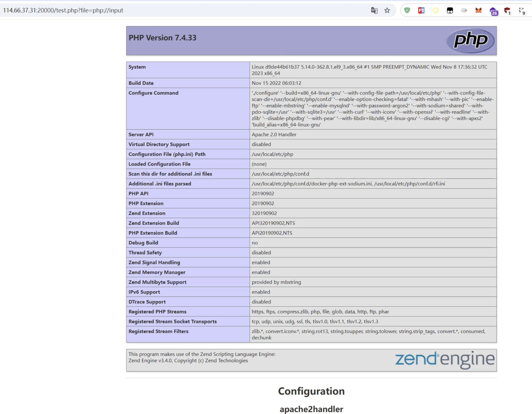This screenshot has height=414, width=532.
Task: Click the PHP Version 7.4.33 heading
Action: point(162,38)
